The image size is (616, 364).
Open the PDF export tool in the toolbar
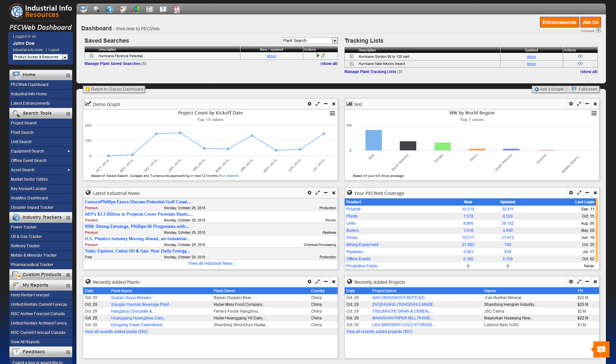click(176, 9)
